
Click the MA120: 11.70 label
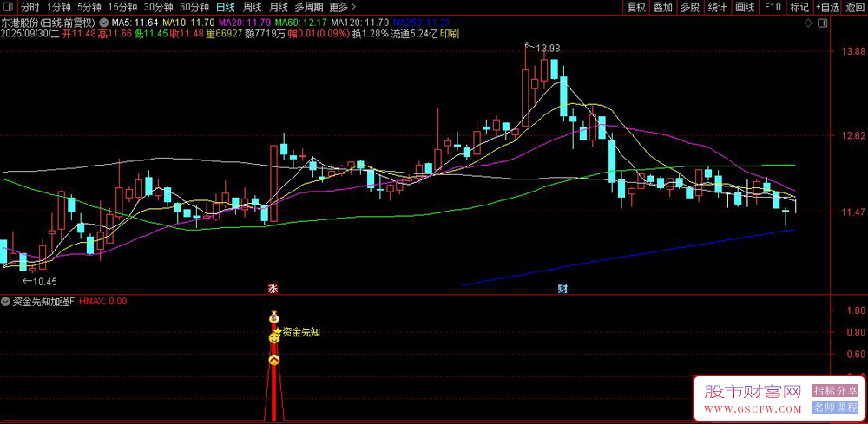pos(360,23)
